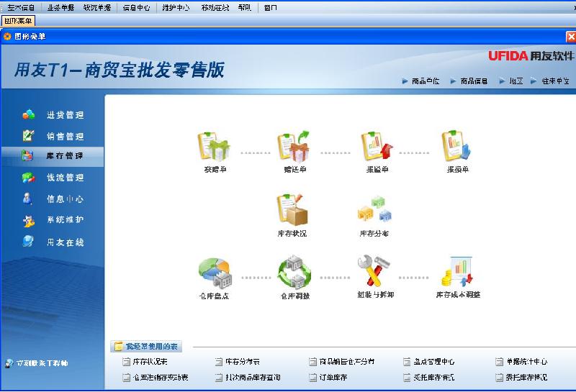This screenshot has width=576, height=392.
Task: Open the 帮助 menu
Action: tap(244, 7)
